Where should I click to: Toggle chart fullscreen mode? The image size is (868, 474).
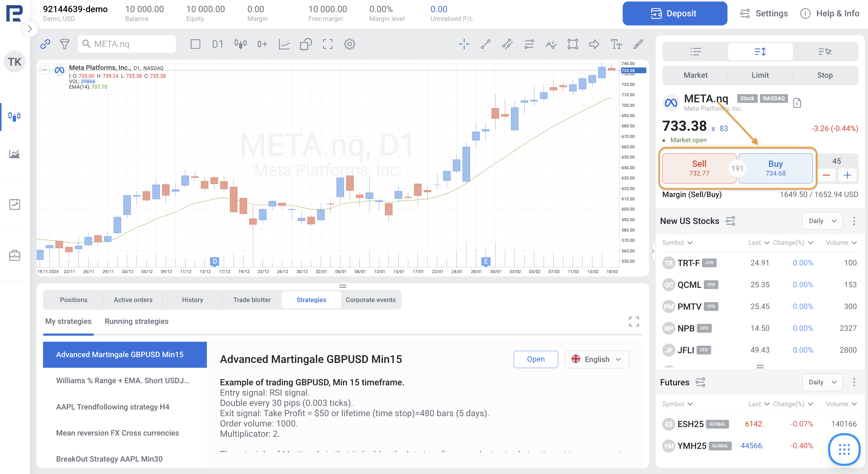coord(327,44)
